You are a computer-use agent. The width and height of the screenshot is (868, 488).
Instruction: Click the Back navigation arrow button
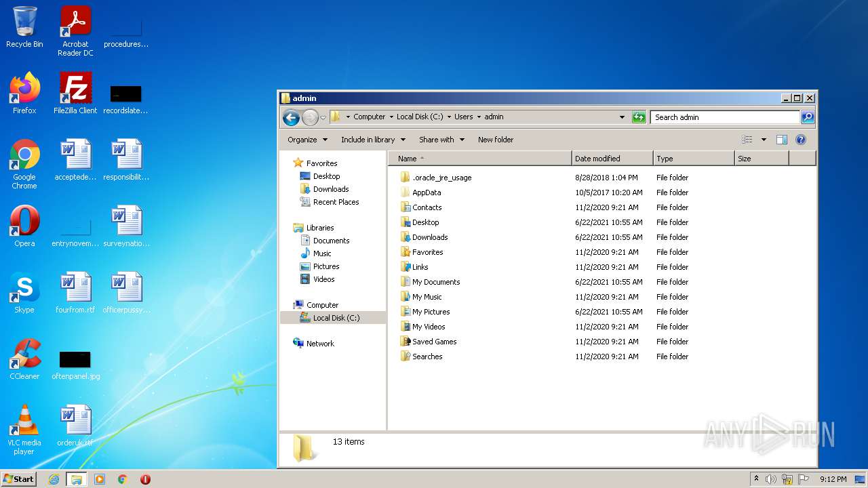tap(291, 117)
